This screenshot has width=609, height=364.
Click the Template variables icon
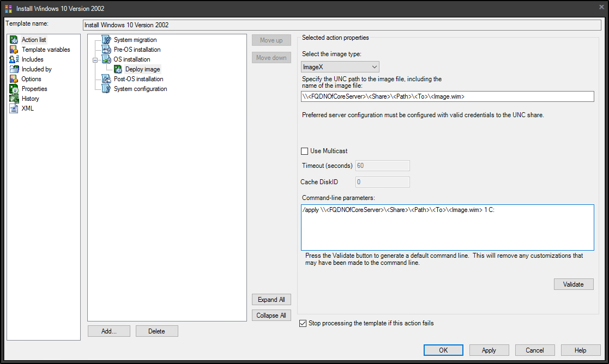[14, 50]
